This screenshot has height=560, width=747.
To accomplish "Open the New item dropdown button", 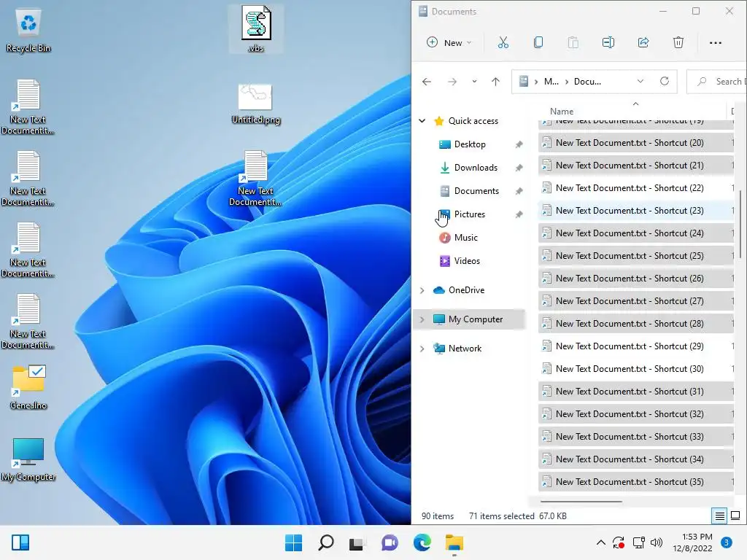I will point(449,43).
